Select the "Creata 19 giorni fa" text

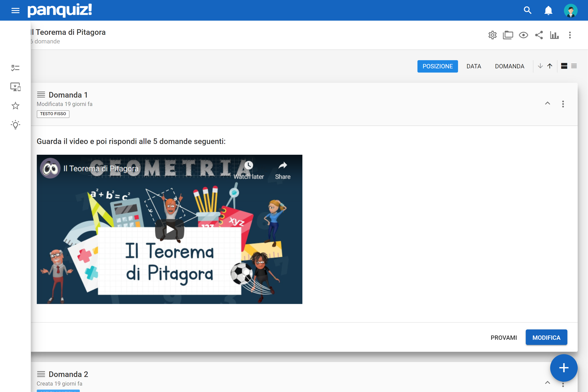coord(60,383)
